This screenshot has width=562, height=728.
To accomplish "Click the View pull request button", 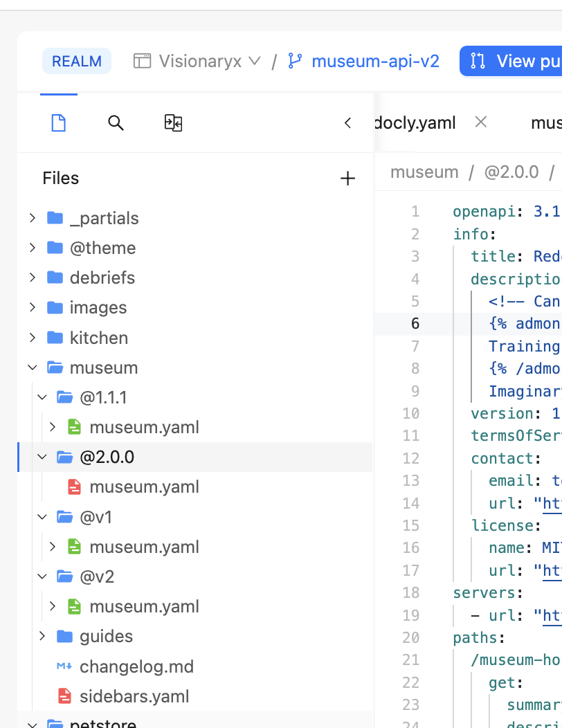I will tap(511, 62).
